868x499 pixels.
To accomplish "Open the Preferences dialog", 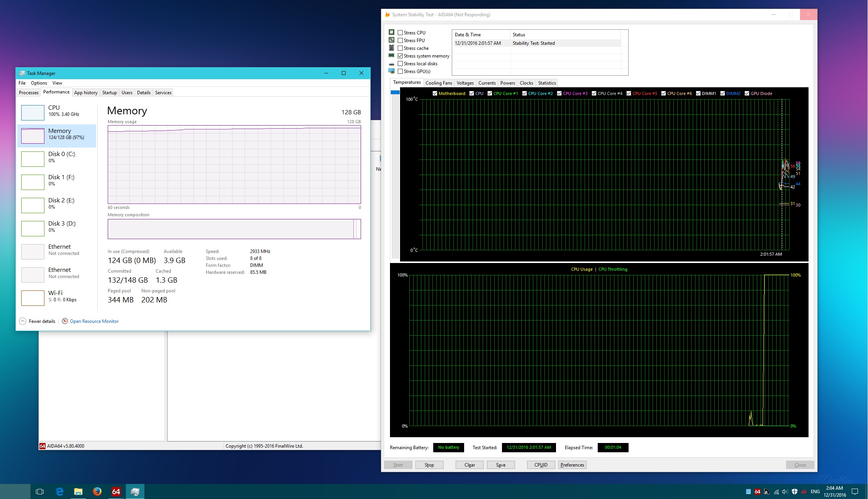I will [x=572, y=465].
